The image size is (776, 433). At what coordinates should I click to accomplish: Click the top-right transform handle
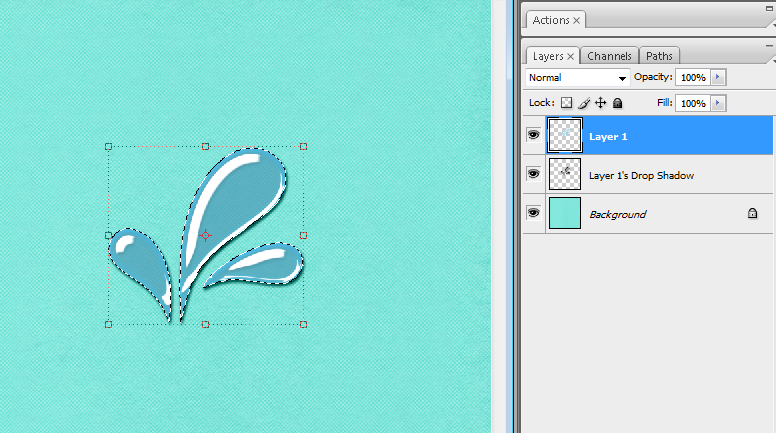click(303, 146)
